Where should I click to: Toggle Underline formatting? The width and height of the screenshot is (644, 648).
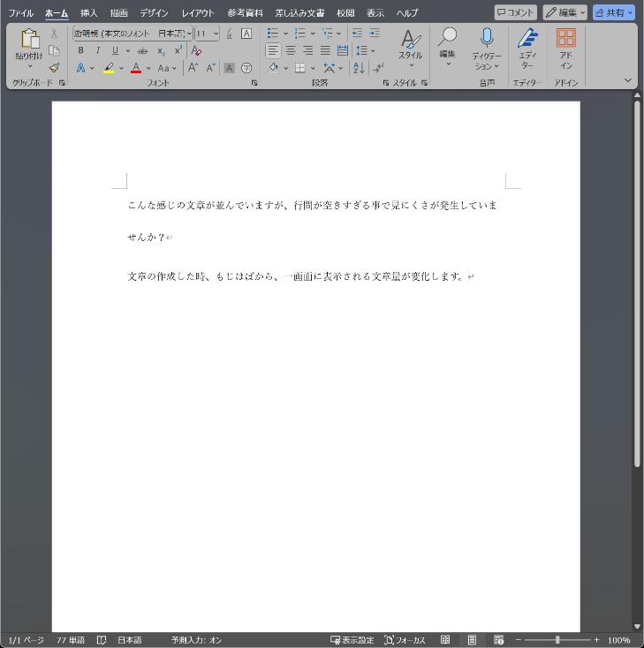click(115, 50)
